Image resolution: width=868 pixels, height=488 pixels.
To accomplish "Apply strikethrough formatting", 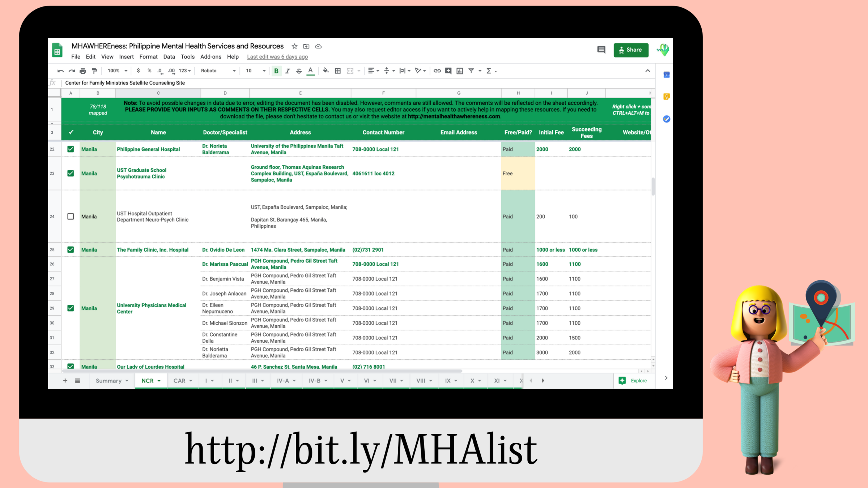I will pyautogui.click(x=299, y=71).
